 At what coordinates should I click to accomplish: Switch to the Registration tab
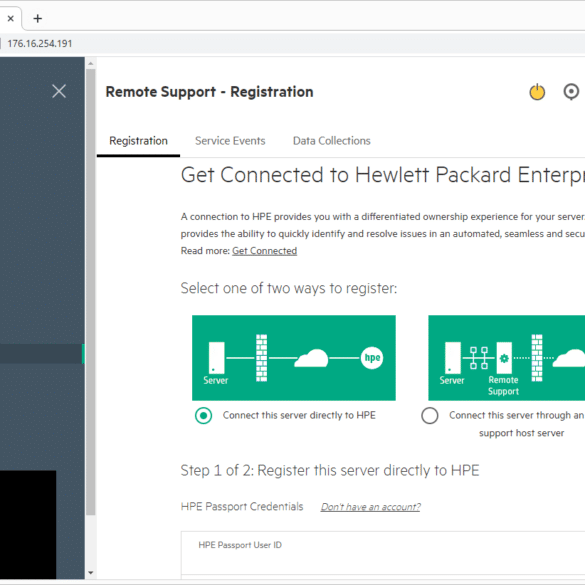[x=138, y=141]
